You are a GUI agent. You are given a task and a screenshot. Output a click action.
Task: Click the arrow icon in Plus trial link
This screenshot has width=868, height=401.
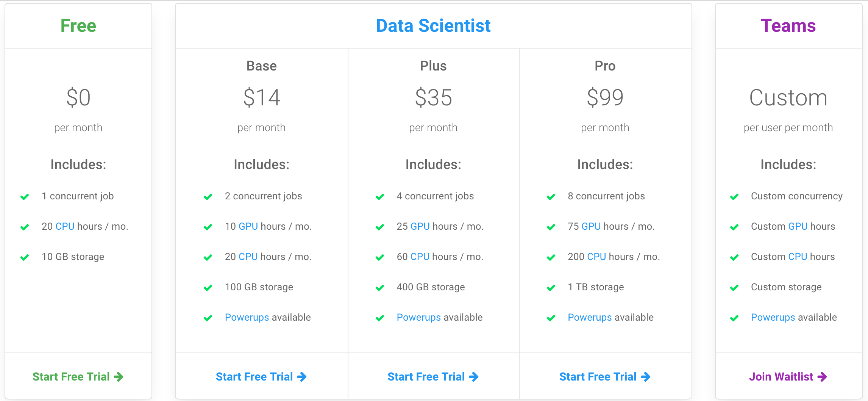[474, 377]
